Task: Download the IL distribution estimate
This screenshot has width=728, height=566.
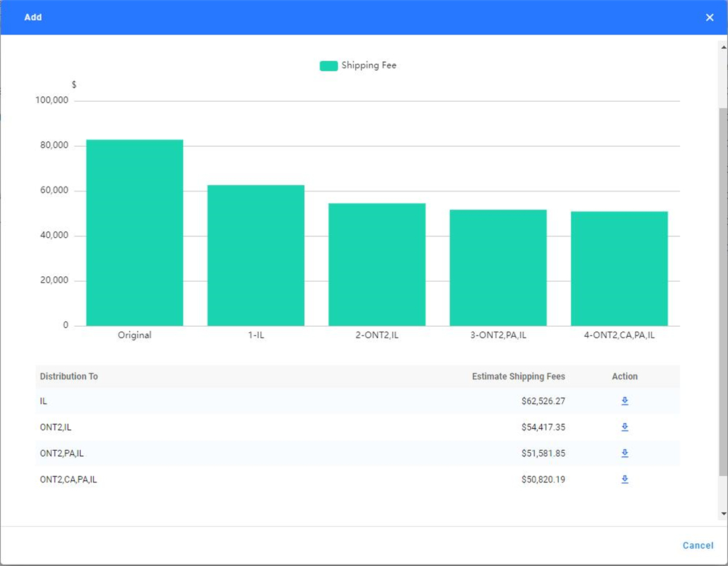Action: click(x=624, y=402)
